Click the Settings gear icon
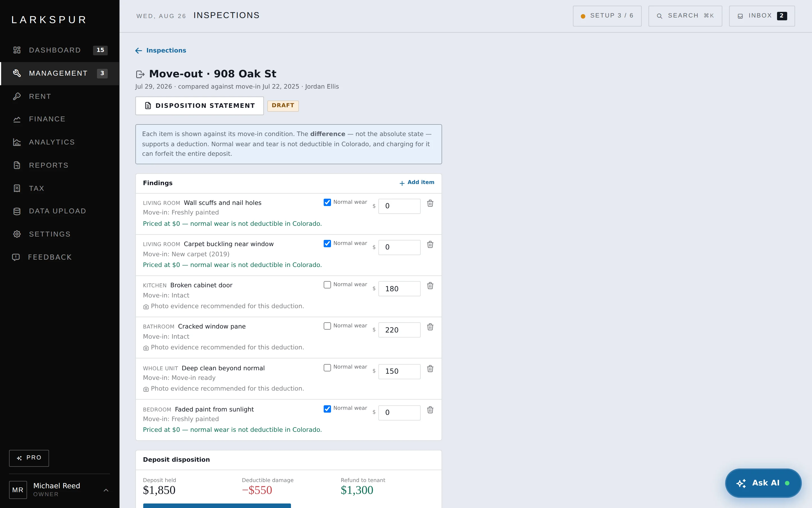812x508 pixels. [17, 234]
